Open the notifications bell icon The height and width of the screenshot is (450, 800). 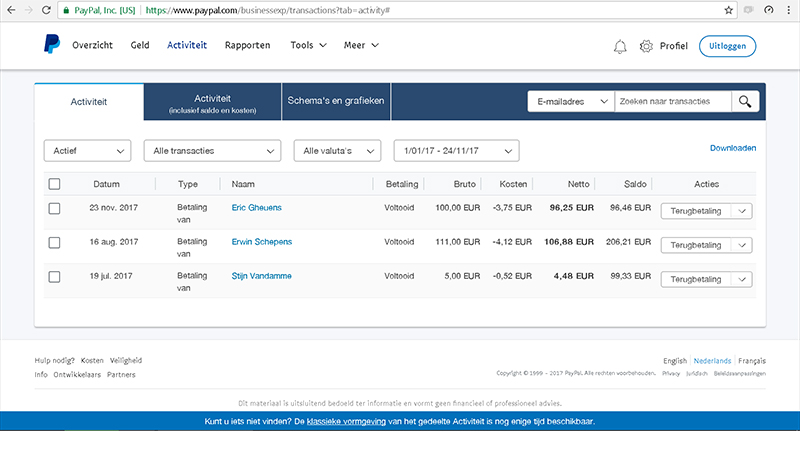620,46
